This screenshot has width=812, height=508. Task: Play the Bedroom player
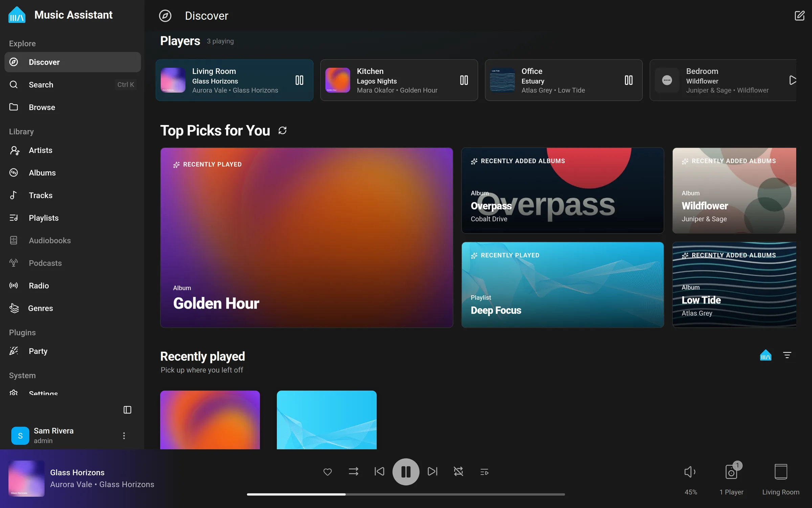(792, 80)
